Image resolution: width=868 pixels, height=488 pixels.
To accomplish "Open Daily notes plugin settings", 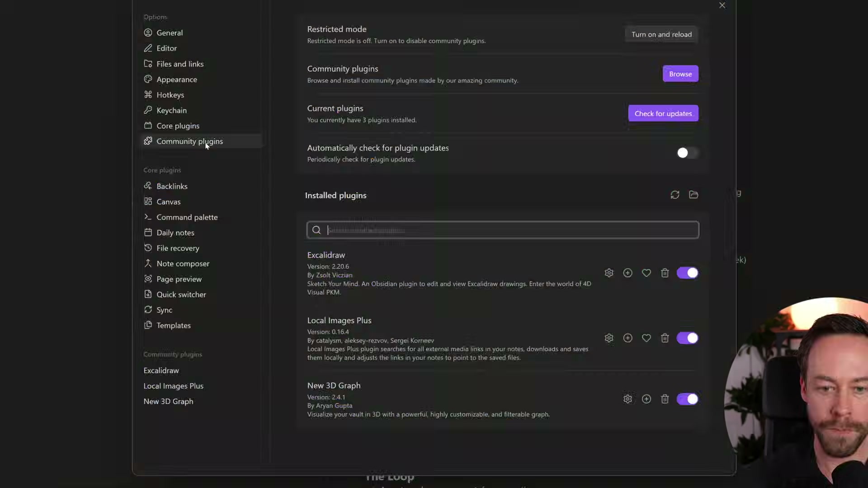I will pyautogui.click(x=201, y=232).
